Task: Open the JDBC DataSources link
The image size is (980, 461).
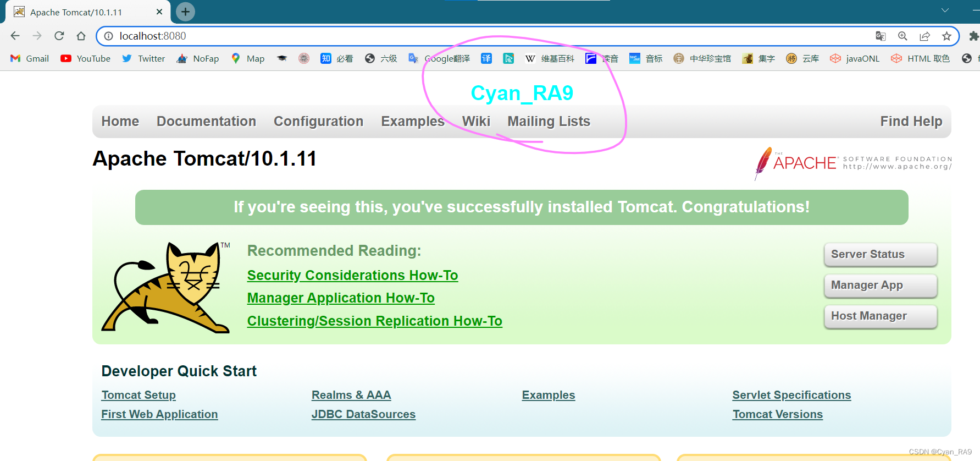Action: (x=363, y=414)
